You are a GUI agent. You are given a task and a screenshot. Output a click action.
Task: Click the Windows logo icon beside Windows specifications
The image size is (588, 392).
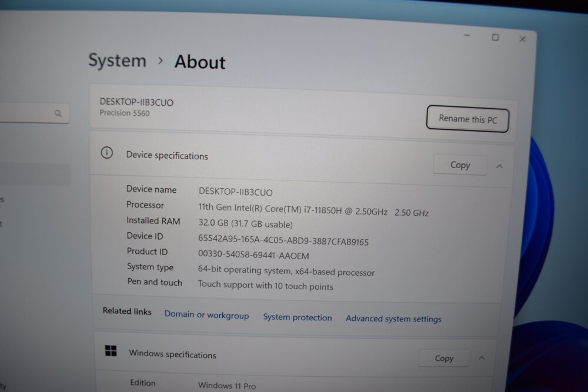click(x=111, y=351)
